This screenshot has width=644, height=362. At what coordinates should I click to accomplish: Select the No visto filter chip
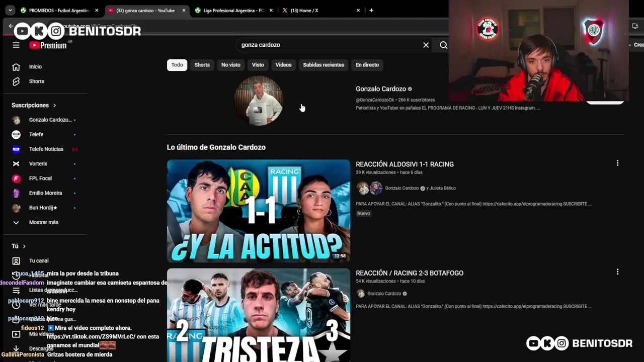point(231,65)
